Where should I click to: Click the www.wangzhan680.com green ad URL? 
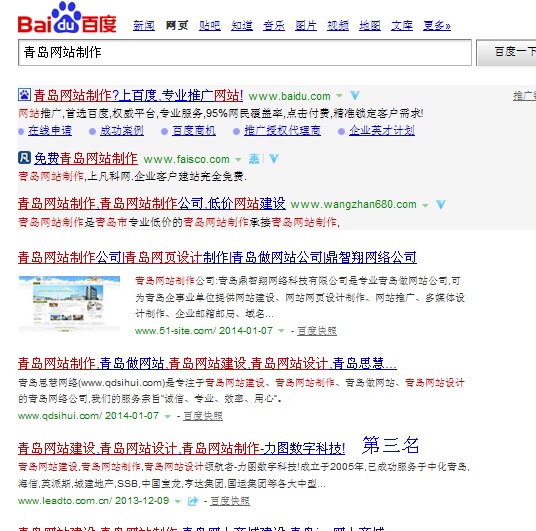point(353,204)
